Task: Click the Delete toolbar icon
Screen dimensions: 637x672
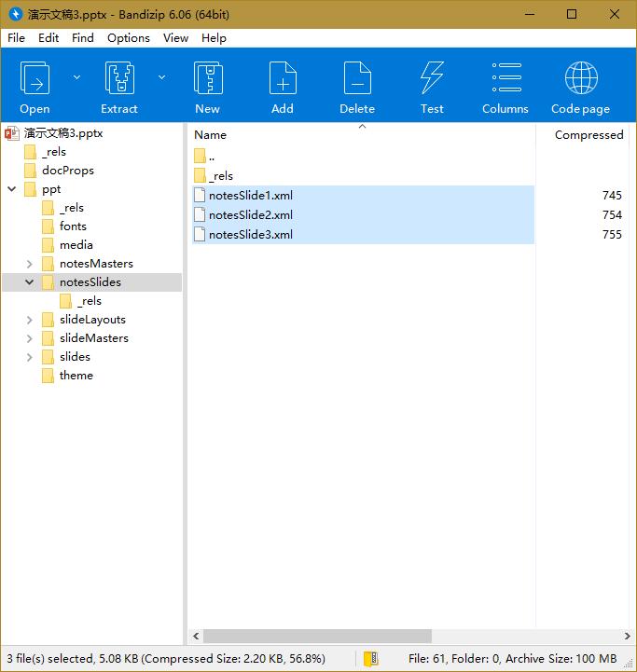Action: [x=357, y=79]
